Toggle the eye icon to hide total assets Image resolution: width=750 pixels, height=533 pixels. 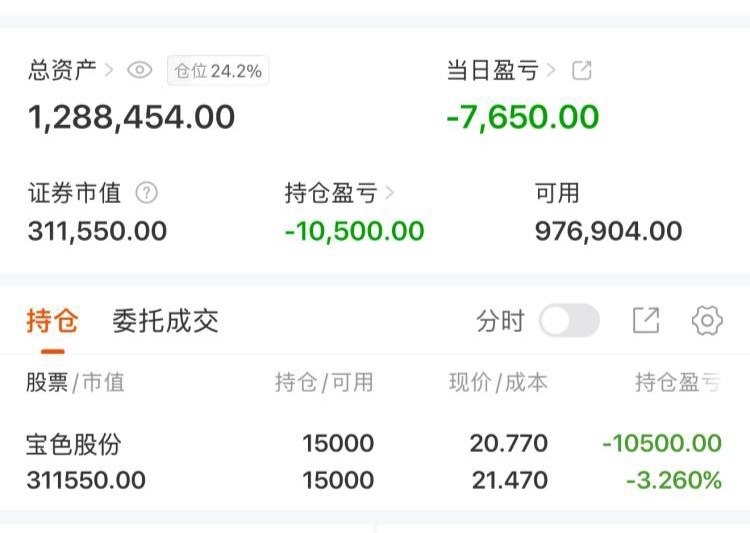click(x=140, y=70)
